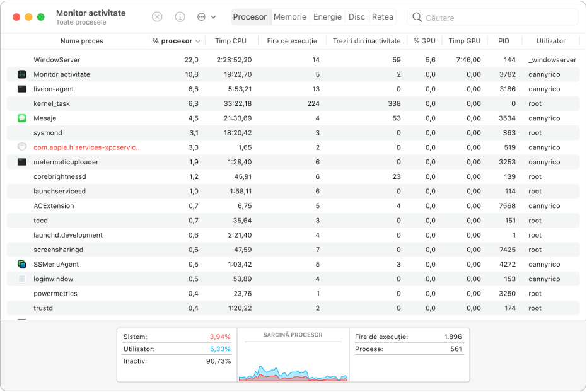587x392 pixels.
Task: Click the Sarcină procesor CPU load graph
Action: [x=293, y=372]
